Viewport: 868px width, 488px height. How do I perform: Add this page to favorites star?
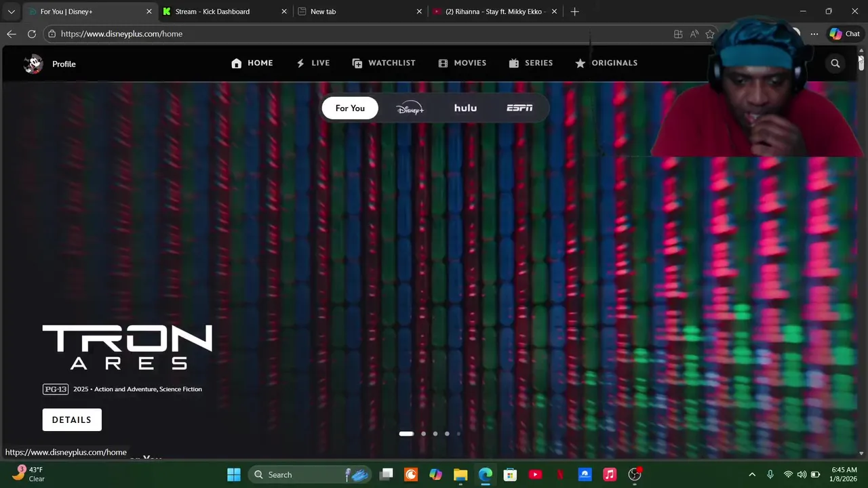(x=710, y=34)
